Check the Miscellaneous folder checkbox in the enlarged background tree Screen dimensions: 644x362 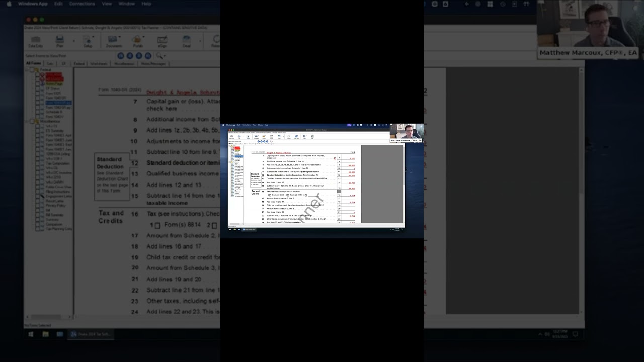click(32, 121)
